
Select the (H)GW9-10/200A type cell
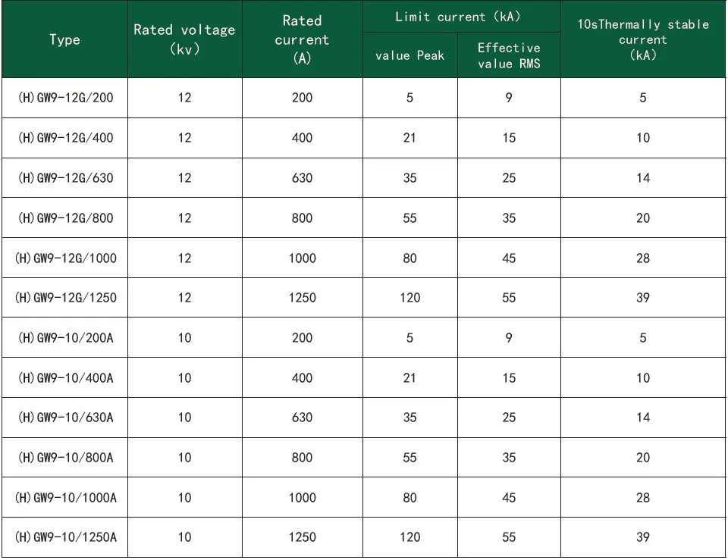coord(64,339)
